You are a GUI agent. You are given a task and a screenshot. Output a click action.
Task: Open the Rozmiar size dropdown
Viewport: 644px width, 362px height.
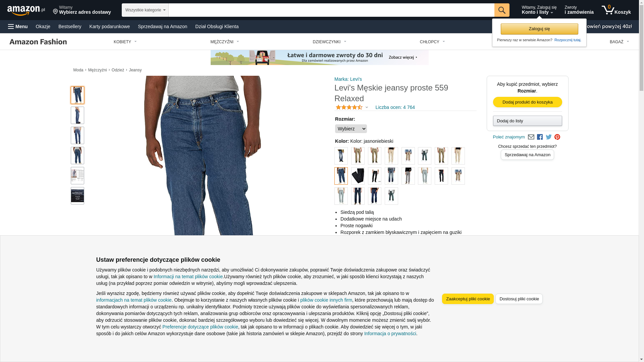tap(351, 129)
